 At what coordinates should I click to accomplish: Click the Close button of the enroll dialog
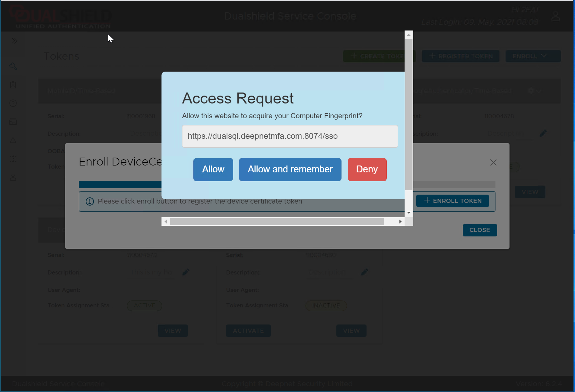pyautogui.click(x=480, y=230)
